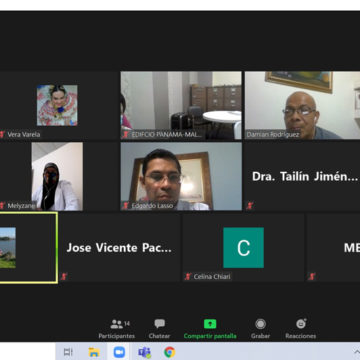Select the Zoom app in taskbar
Viewport: 360px width, 360px height.
tap(119, 352)
